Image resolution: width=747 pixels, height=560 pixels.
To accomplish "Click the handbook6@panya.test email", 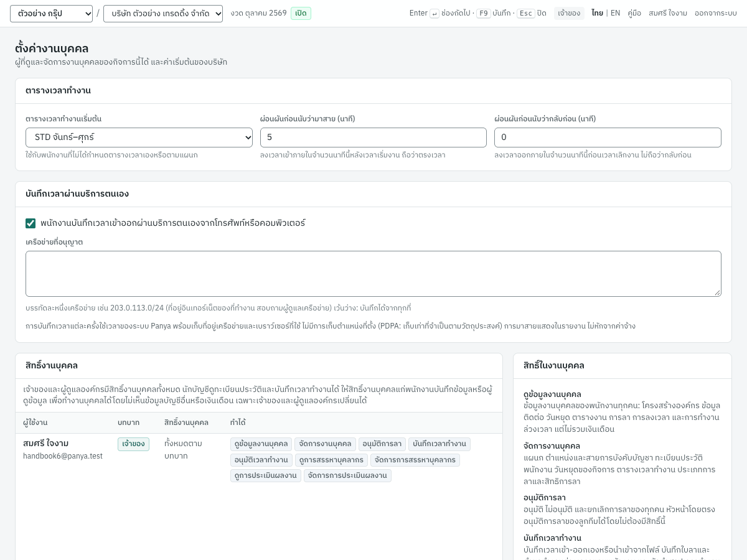I will [x=63, y=456].
